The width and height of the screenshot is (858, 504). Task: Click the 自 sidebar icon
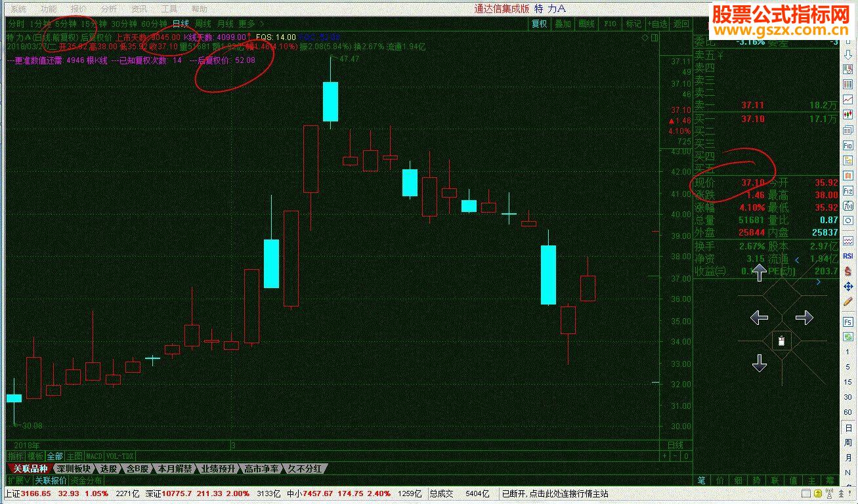[848, 175]
